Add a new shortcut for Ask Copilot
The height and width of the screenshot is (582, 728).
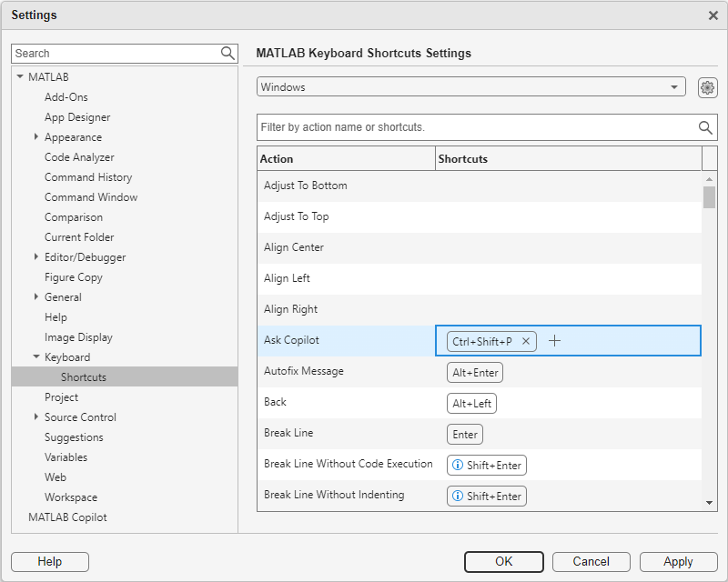pyautogui.click(x=554, y=340)
